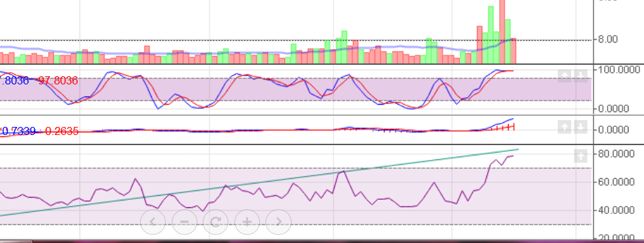The width and height of the screenshot is (644, 243).
Task: Pan the chart right with the forward arrow
Action: (x=278, y=222)
